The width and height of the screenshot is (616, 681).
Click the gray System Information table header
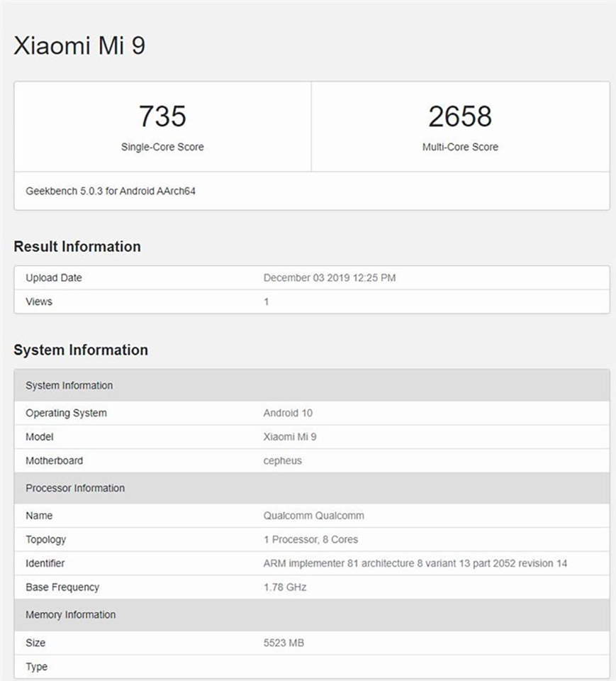coord(312,385)
